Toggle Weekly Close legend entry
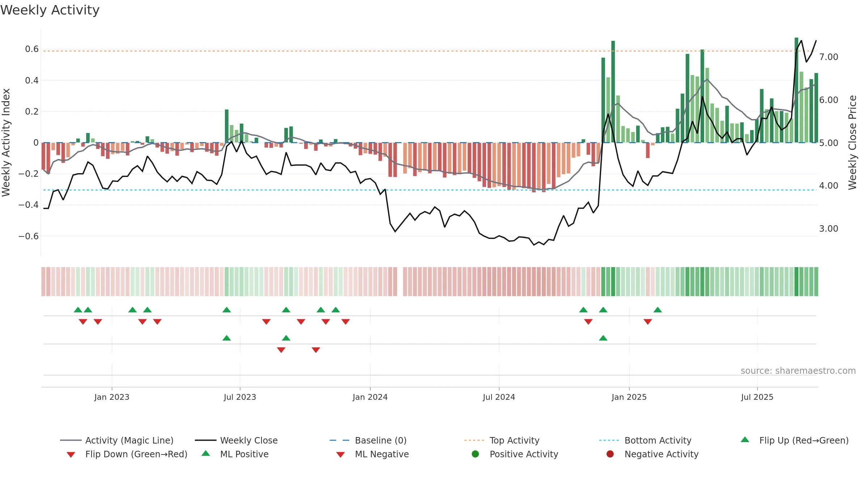Viewport: 868px width, 488px height. tap(236, 440)
